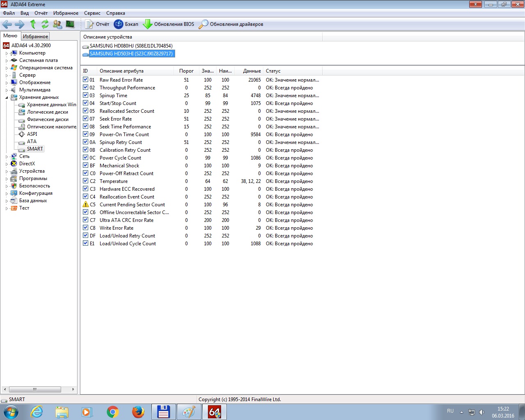
Task: Click the driver updates magnifier icon
Action: 203,24
